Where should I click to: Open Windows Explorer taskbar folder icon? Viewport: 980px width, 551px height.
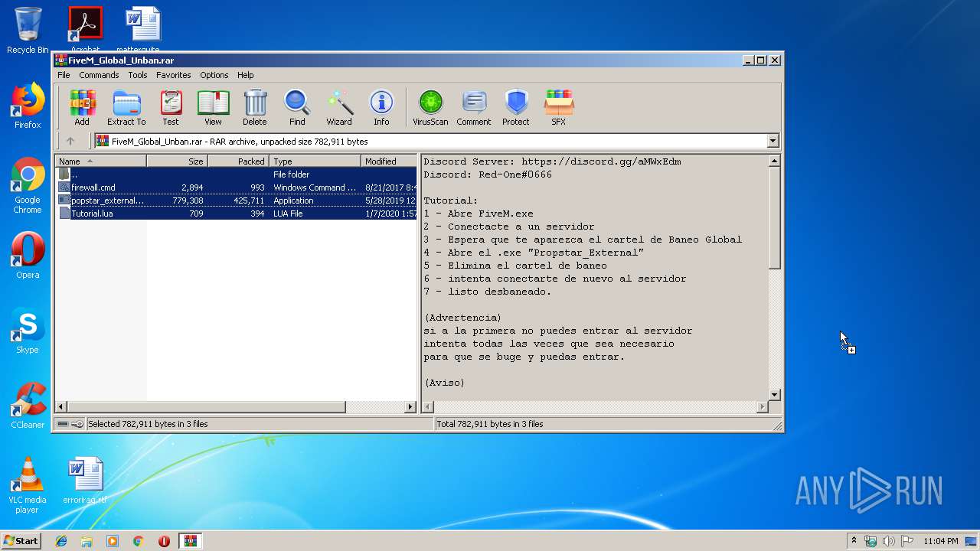click(87, 541)
